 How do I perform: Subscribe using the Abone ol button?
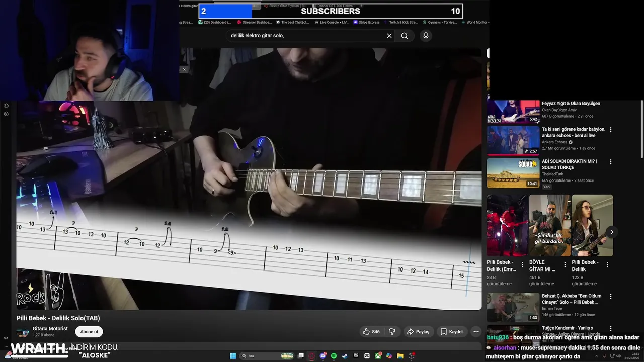[x=89, y=332]
